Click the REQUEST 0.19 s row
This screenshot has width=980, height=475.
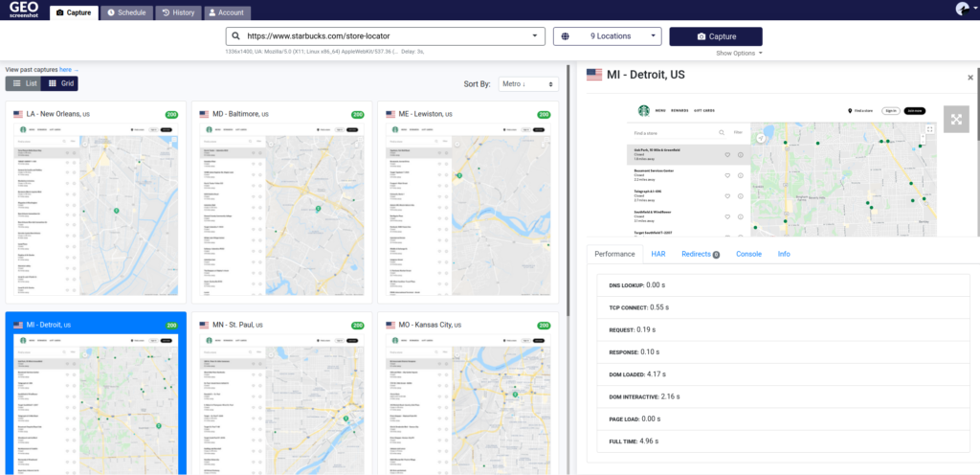point(783,329)
